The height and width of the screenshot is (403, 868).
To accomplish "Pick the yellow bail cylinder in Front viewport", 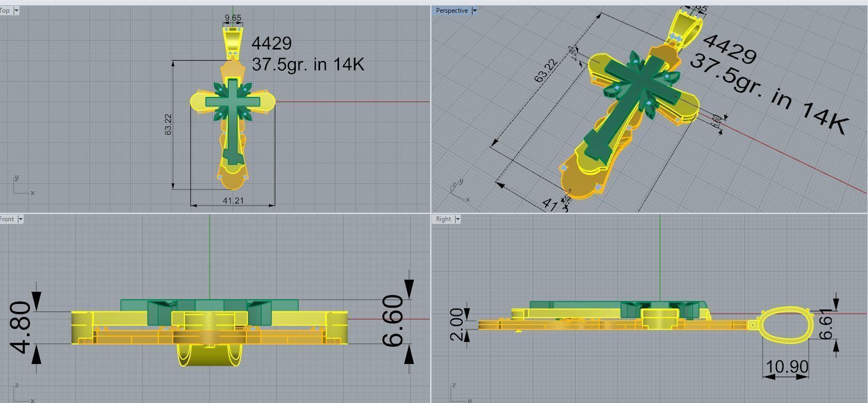I will point(210,356).
